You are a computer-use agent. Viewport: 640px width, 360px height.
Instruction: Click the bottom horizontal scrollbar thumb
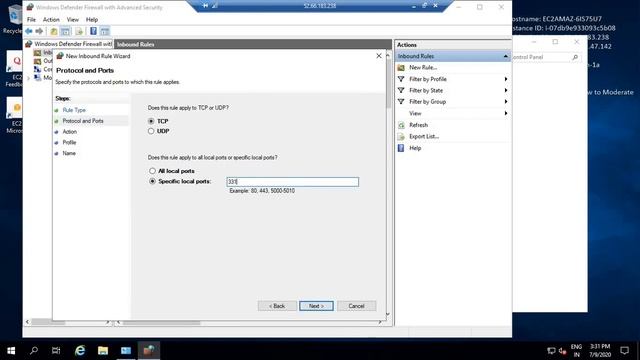[161, 322]
